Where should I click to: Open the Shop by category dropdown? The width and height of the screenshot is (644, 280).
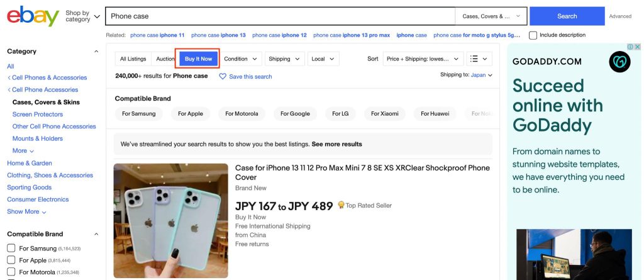coord(82,16)
